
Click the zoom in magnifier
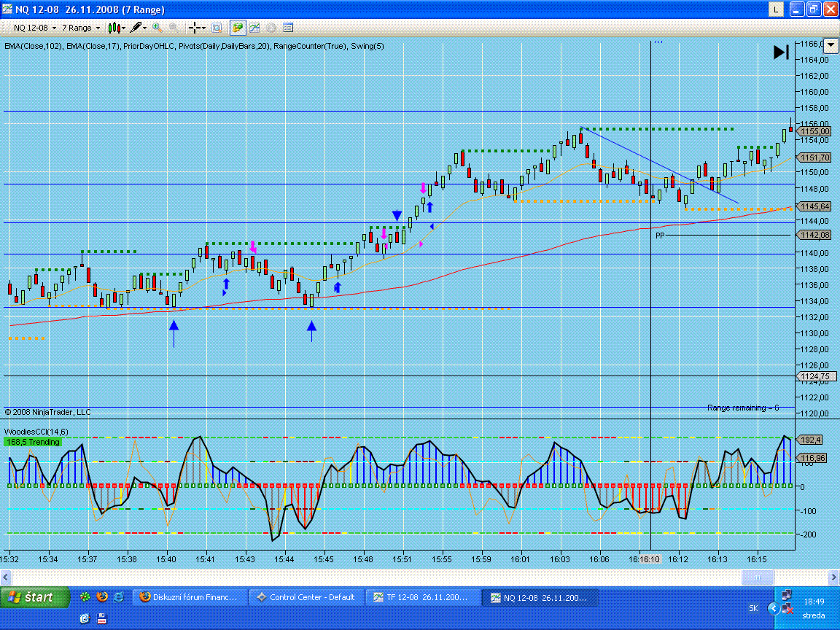(x=157, y=28)
